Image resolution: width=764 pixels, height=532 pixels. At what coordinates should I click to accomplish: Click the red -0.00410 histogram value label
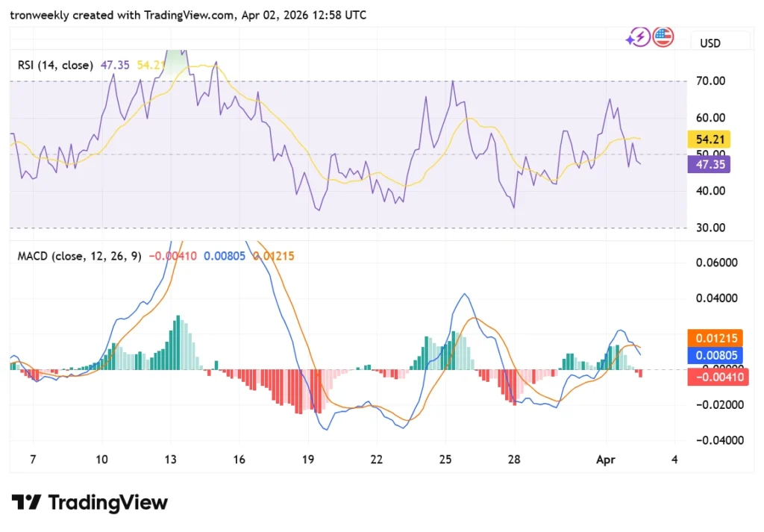click(x=717, y=377)
